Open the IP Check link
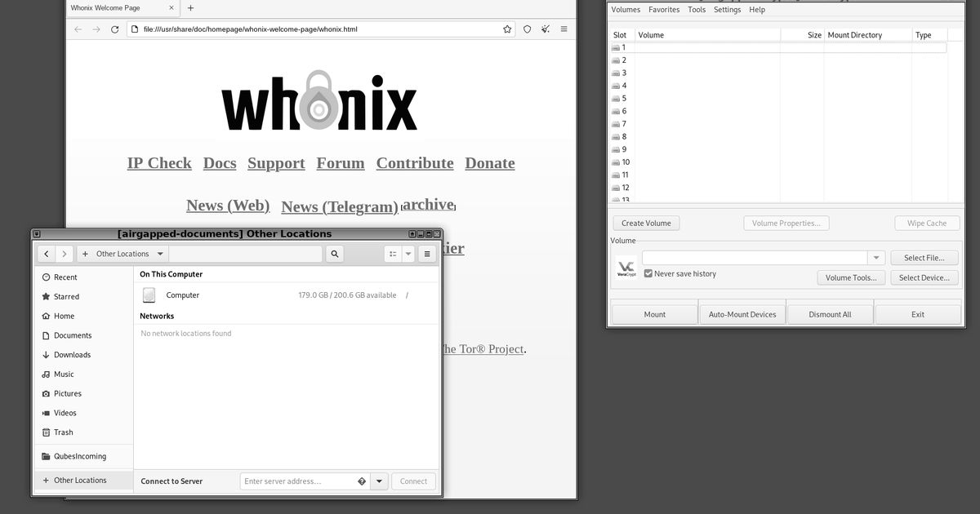The width and height of the screenshot is (980, 514). [159, 163]
